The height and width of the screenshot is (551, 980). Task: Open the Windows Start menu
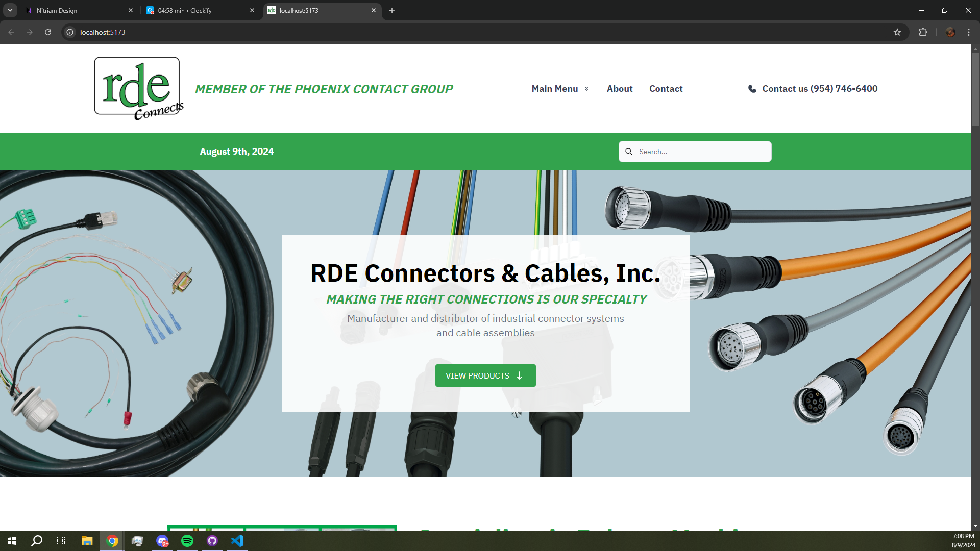12,541
